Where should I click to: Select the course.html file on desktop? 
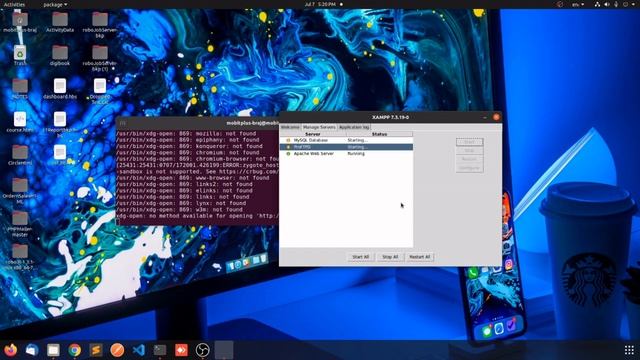20,122
